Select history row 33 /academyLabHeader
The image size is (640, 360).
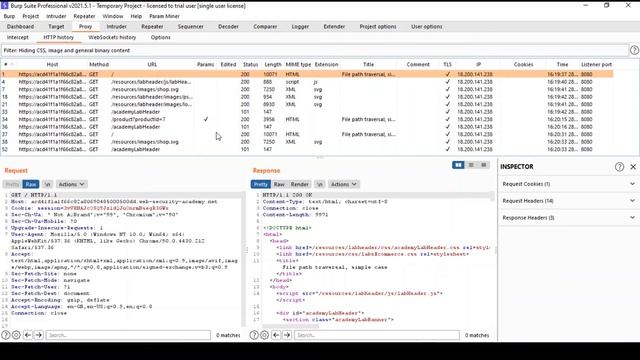click(307, 112)
